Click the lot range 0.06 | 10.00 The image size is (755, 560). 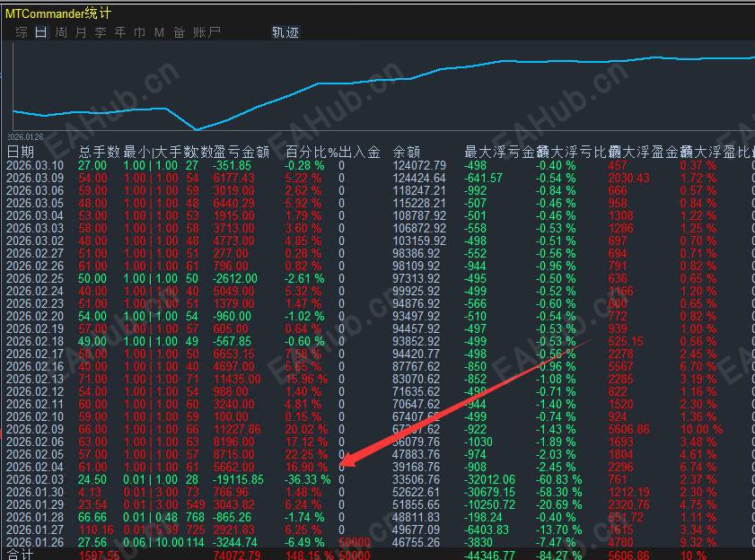pos(154,542)
